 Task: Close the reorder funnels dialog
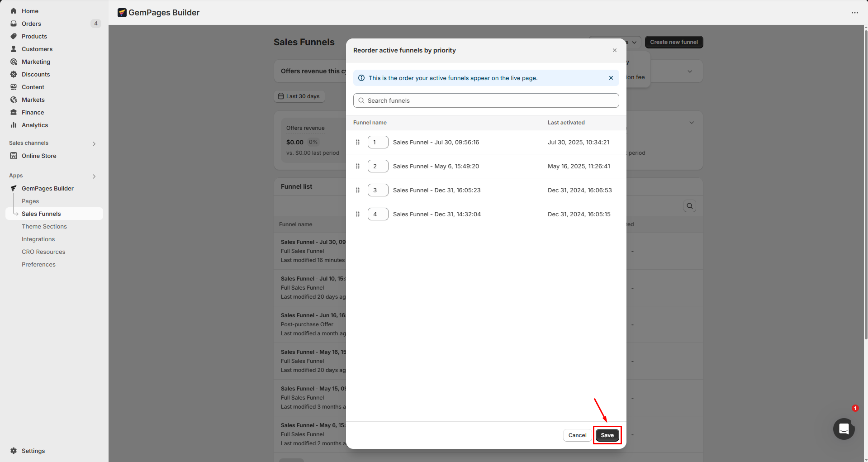614,50
